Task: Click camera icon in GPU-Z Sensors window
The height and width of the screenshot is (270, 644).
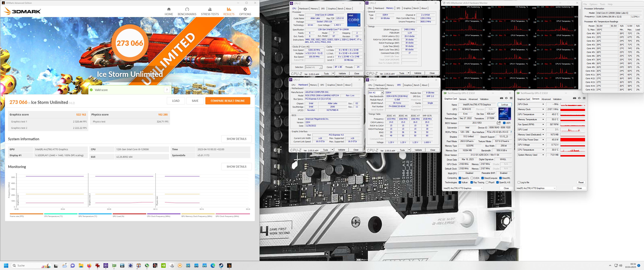Action: [574, 98]
